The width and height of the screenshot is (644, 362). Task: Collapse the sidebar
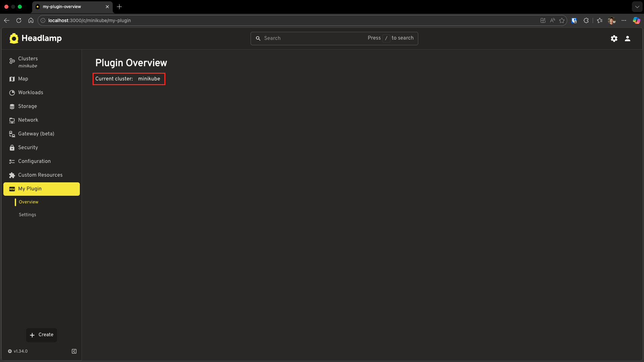(74, 351)
